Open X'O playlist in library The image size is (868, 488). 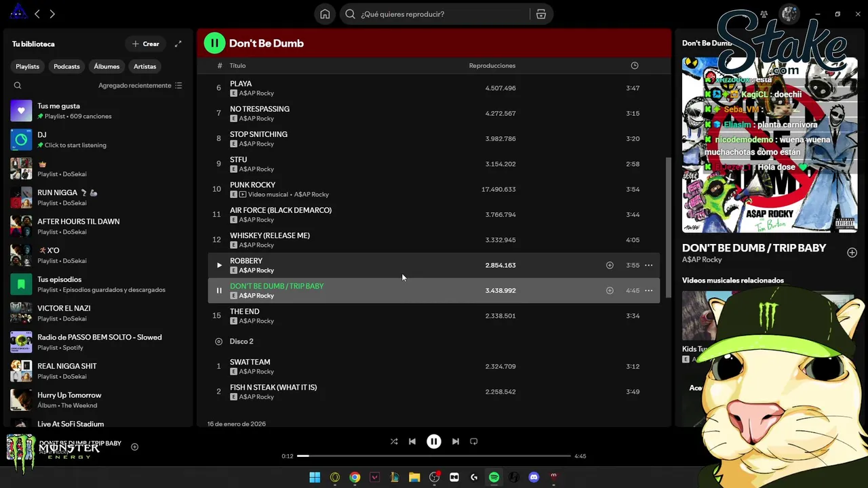tap(98, 256)
